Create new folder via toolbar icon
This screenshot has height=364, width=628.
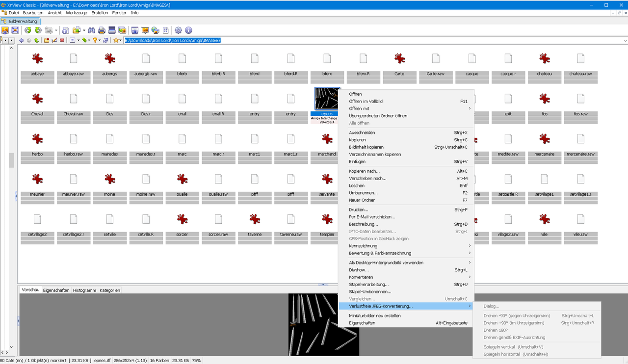coord(47,40)
